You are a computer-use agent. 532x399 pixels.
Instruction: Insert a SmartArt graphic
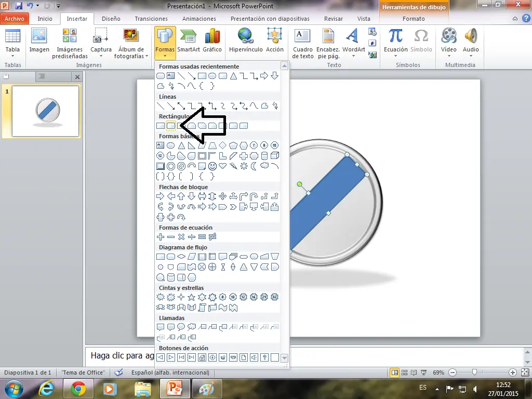(188, 41)
